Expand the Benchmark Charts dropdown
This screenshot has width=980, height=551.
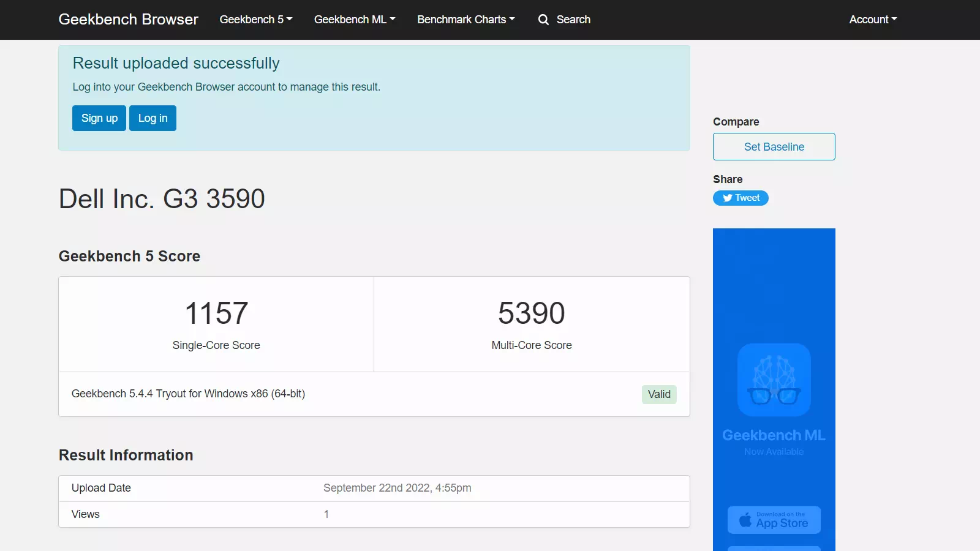point(466,19)
